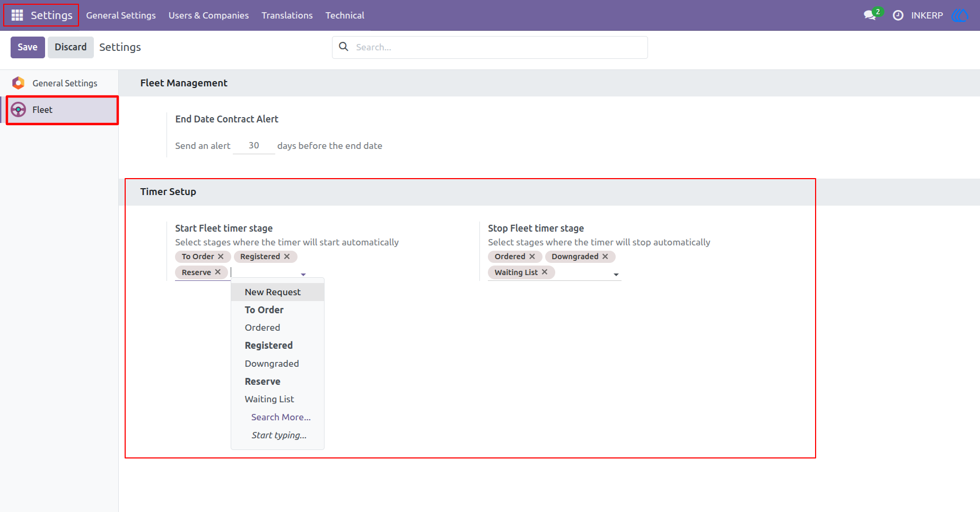Viewport: 980px width, 512px height.
Task: Pick Ordered from the stage dropdown
Action: pos(277,328)
